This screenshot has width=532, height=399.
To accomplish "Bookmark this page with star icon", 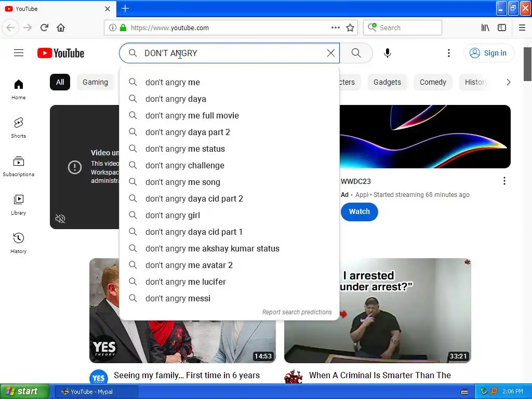I will [350, 28].
